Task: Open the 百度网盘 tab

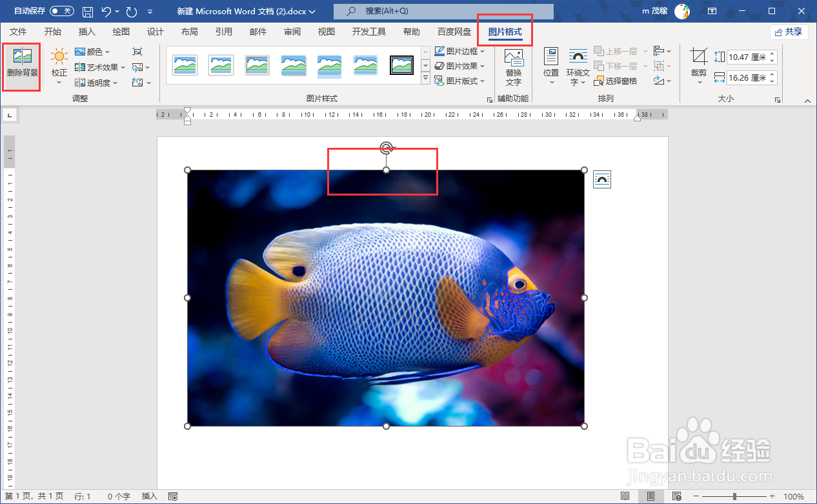Action: pos(454,32)
